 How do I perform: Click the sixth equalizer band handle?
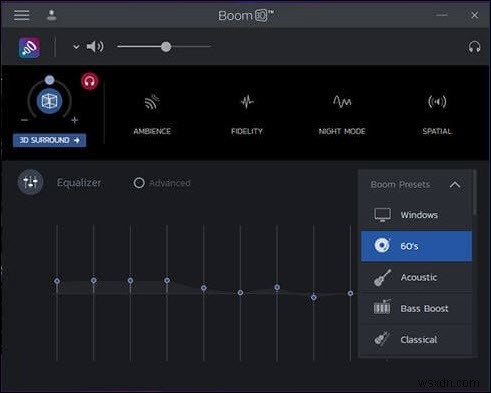pos(240,293)
